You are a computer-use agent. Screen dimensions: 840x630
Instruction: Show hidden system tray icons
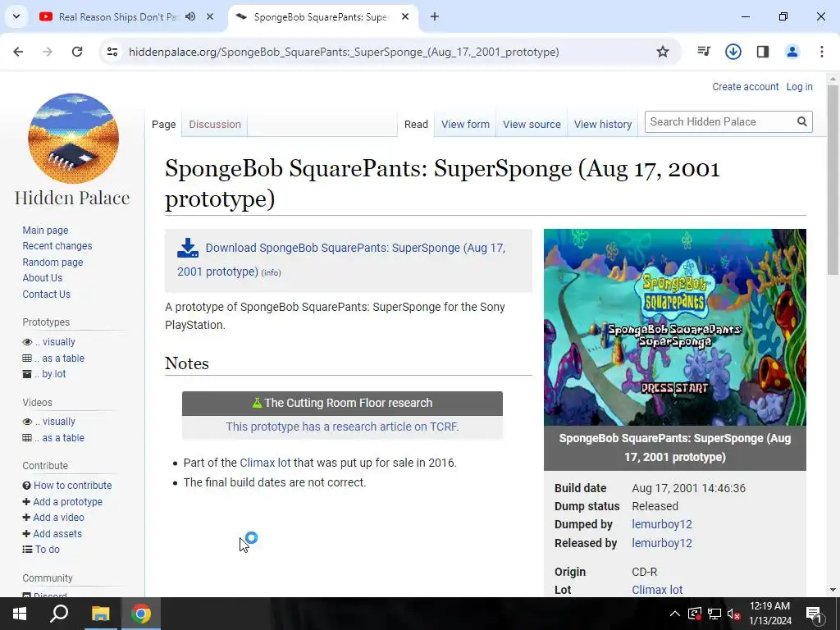tap(674, 614)
